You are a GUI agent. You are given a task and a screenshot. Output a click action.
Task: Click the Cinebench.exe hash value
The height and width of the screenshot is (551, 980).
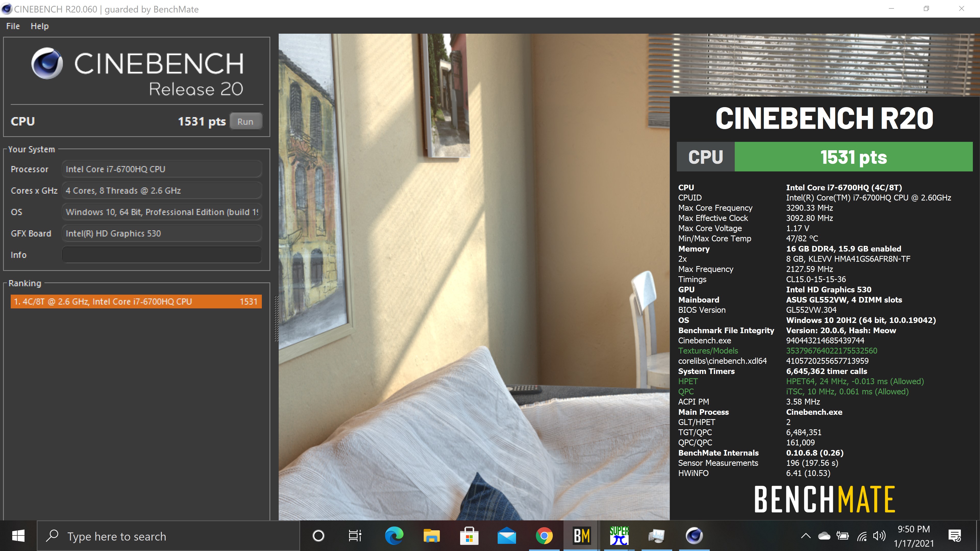825,341
